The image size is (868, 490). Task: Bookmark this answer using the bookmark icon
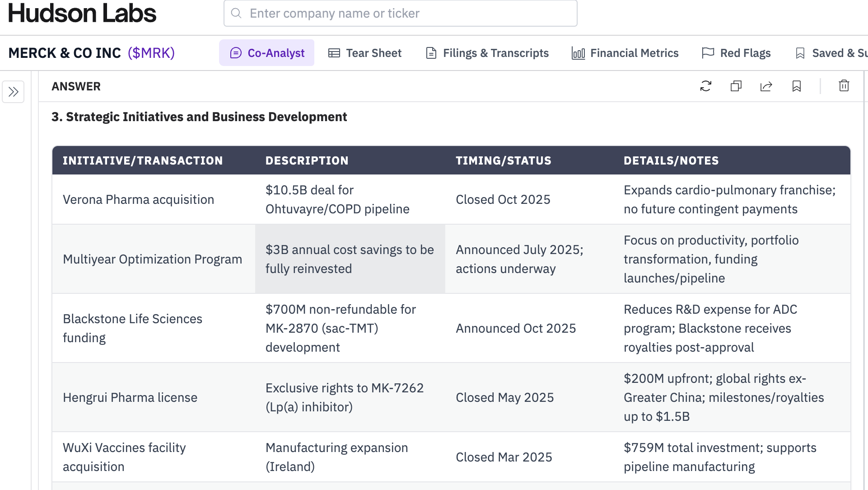click(x=796, y=86)
